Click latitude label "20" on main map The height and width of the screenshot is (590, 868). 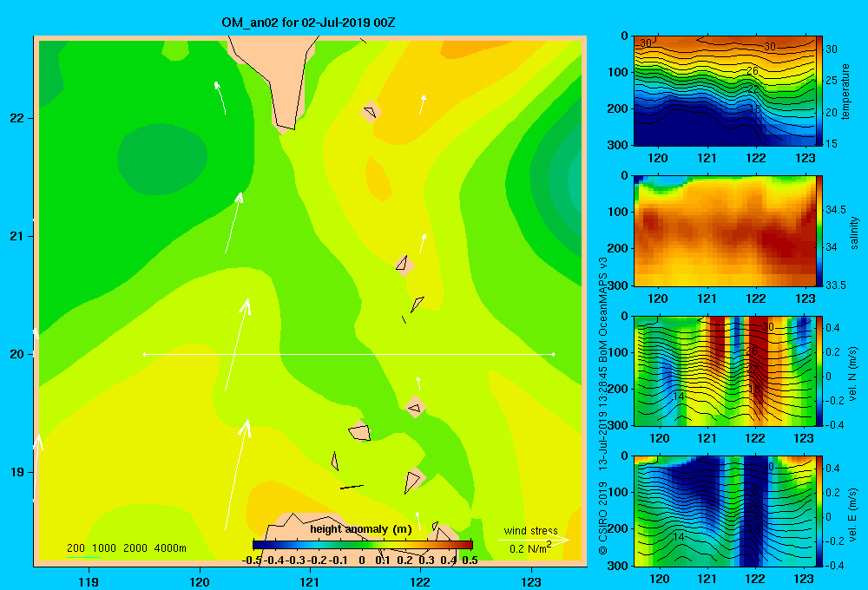(17, 354)
